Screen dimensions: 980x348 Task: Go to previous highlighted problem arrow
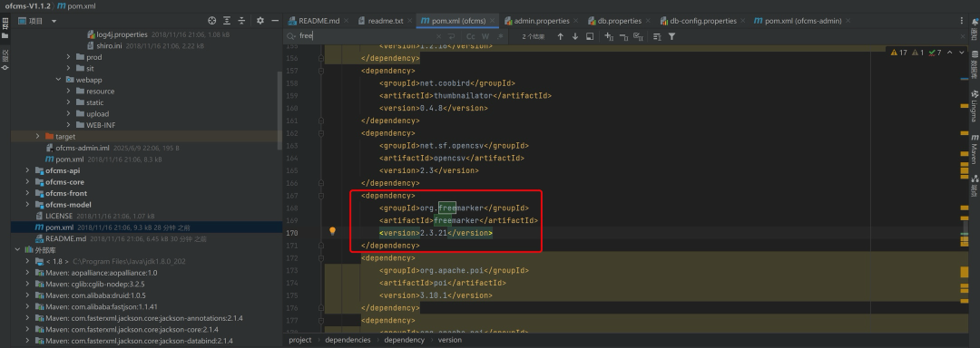pos(950,53)
